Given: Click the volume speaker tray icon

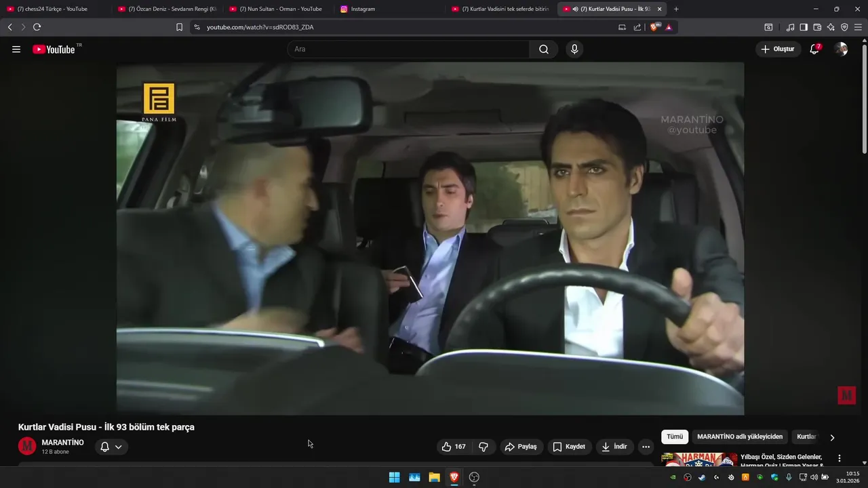Looking at the screenshot, I should pyautogui.click(x=814, y=477).
